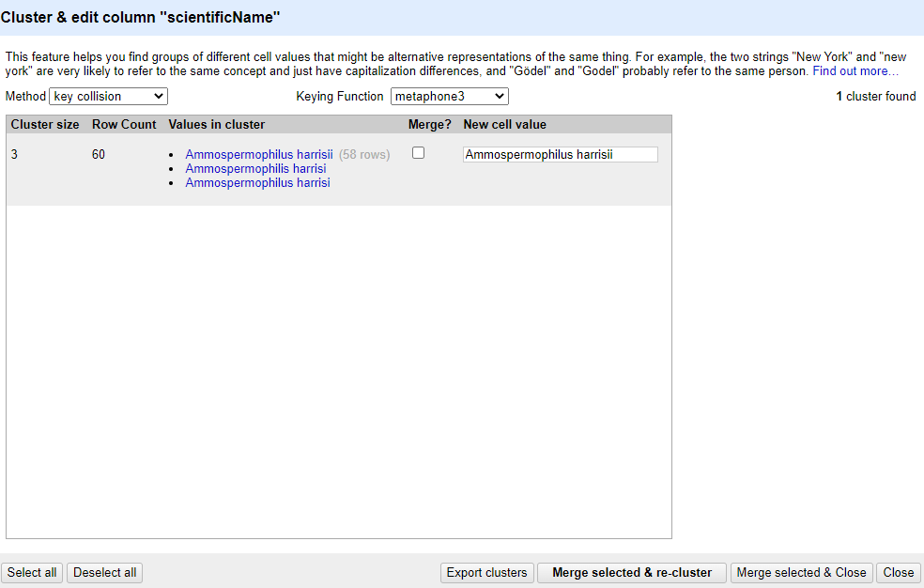924x588 pixels.
Task: Click Deselect all to uncheck clusters
Action: click(x=103, y=572)
